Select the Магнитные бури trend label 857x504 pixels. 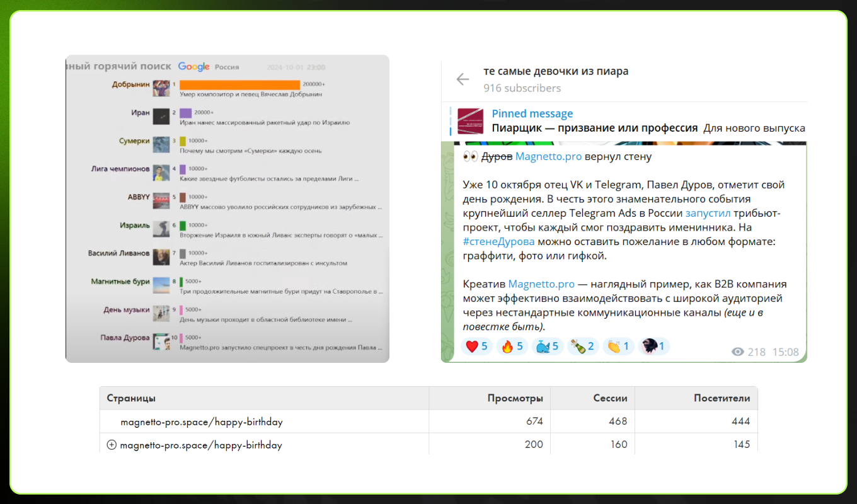pyautogui.click(x=120, y=282)
